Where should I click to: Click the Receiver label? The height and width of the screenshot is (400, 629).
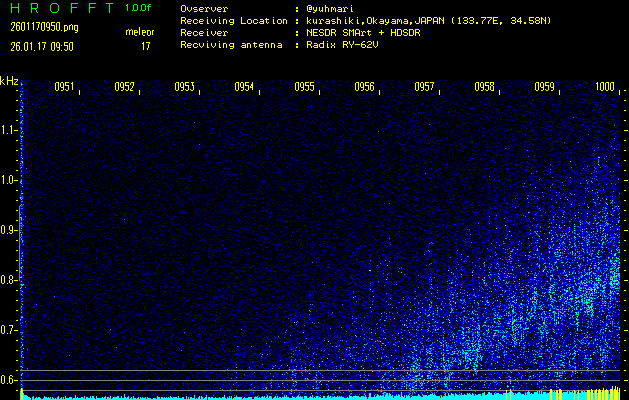click(204, 33)
